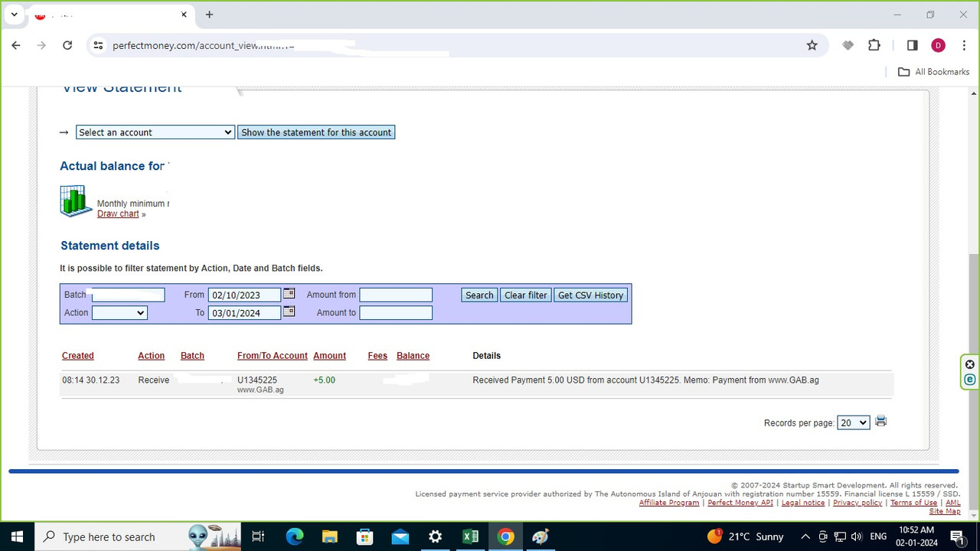Select the U1345225 account cell
This screenshot has height=551, width=980.
tap(257, 380)
